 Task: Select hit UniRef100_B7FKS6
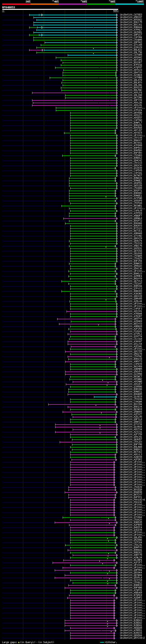click(x=131, y=65)
